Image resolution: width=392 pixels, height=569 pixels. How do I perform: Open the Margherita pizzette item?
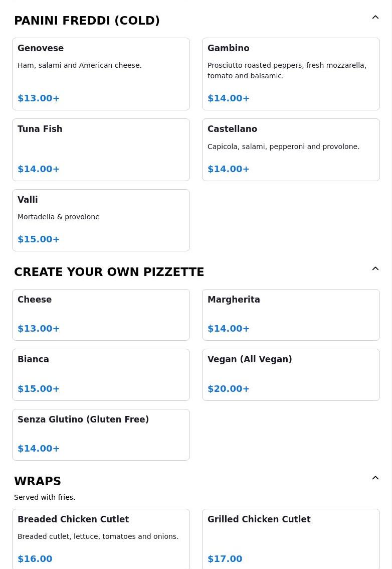pyautogui.click(x=291, y=315)
